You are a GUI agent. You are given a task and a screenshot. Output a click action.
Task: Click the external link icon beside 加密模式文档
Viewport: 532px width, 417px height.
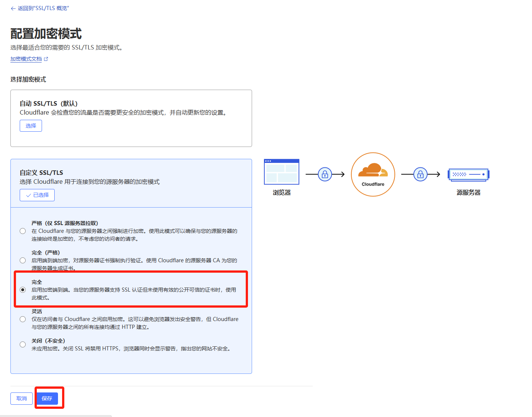click(x=46, y=58)
